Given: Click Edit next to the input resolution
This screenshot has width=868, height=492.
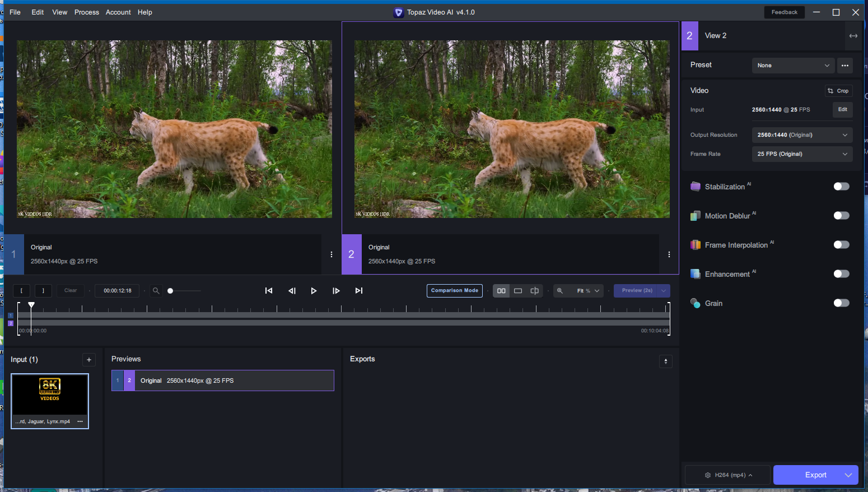Looking at the screenshot, I should (x=843, y=109).
